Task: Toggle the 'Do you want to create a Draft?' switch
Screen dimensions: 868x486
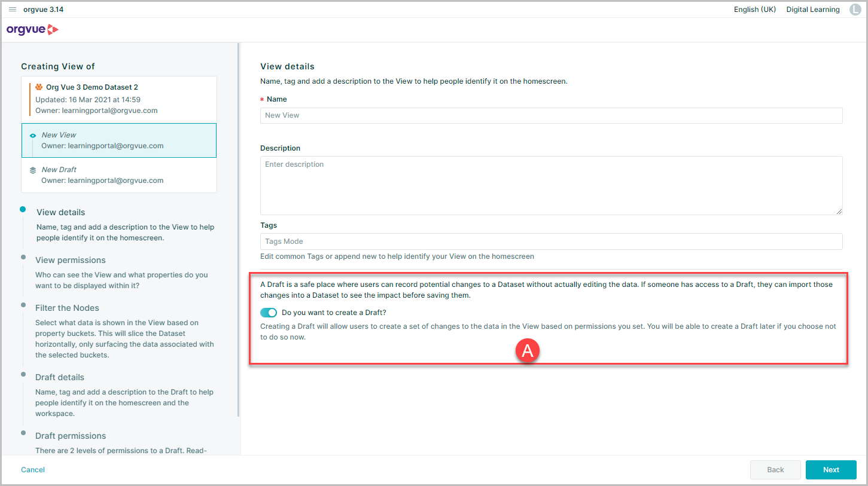Action: tap(269, 313)
